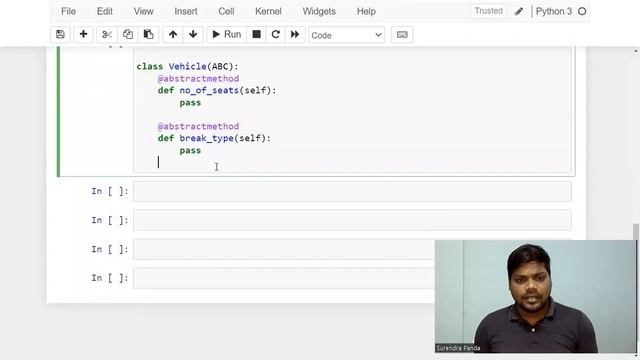Screen dimensions: 640x360
Task: Open the cell type dropdown showing Code
Action: pos(347,35)
